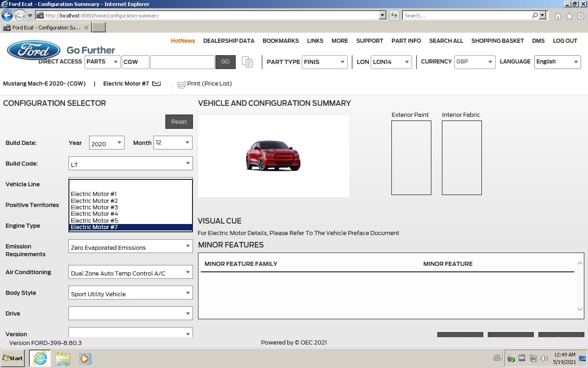Expand the LANGUAGE English dropdown
This screenshot has height=368, width=588.
[558, 62]
